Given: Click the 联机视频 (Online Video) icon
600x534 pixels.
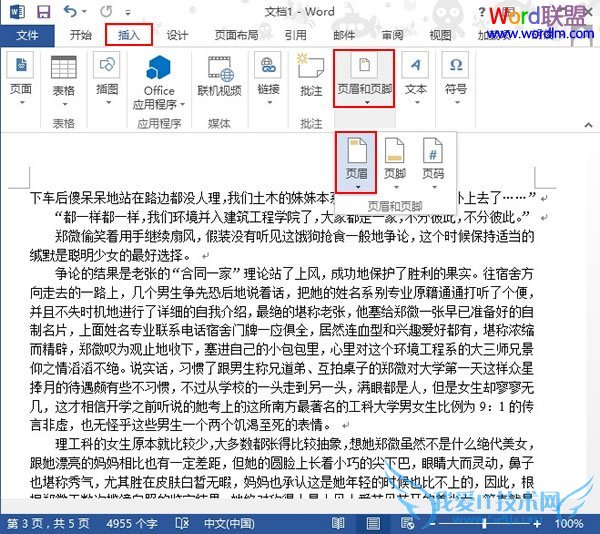Looking at the screenshot, I should (220, 69).
